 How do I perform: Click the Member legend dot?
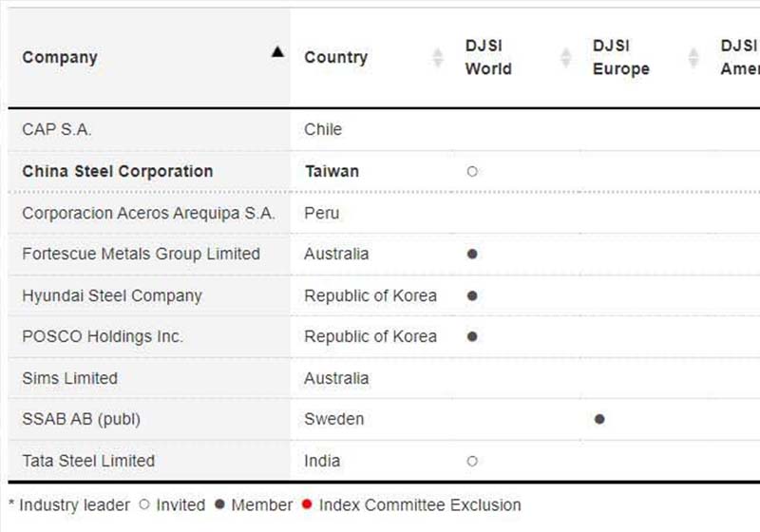pyautogui.click(x=219, y=504)
